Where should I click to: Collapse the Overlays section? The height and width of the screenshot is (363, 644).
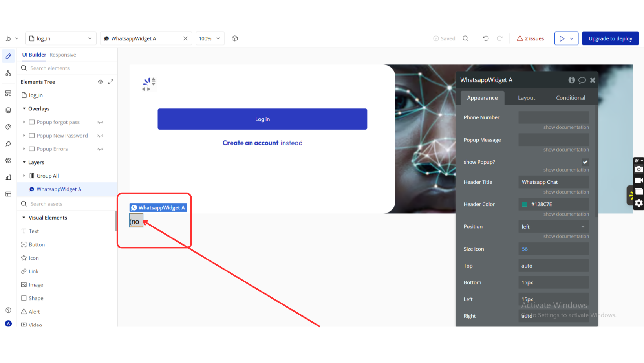click(x=24, y=109)
